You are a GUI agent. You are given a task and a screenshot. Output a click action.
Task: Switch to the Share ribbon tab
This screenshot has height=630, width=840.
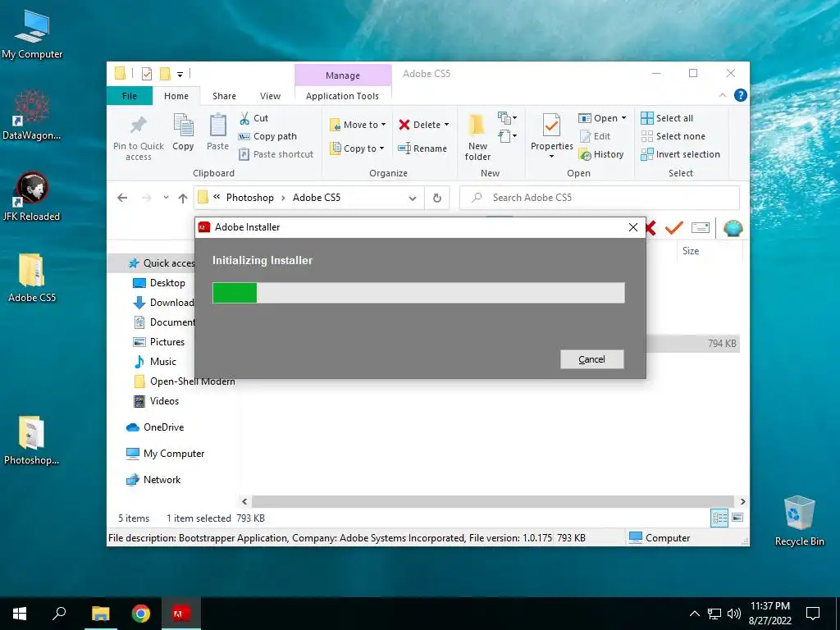(224, 96)
